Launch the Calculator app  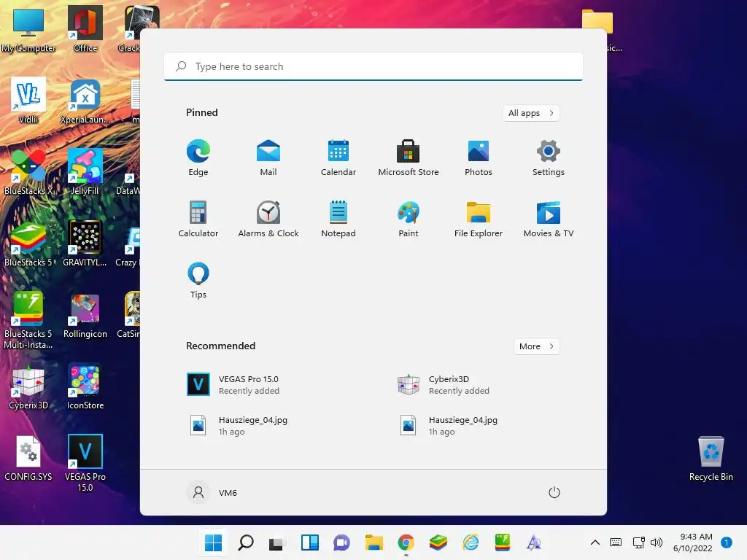[198, 219]
